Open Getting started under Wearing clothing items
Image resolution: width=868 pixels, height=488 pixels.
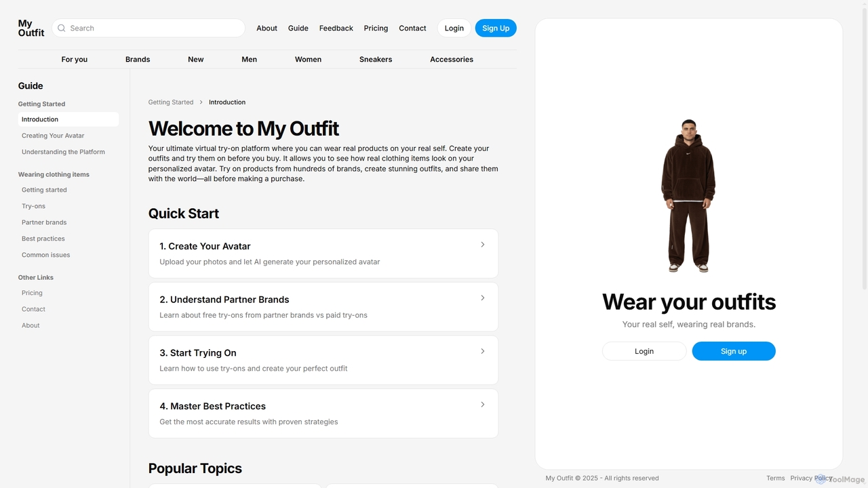[x=44, y=190]
